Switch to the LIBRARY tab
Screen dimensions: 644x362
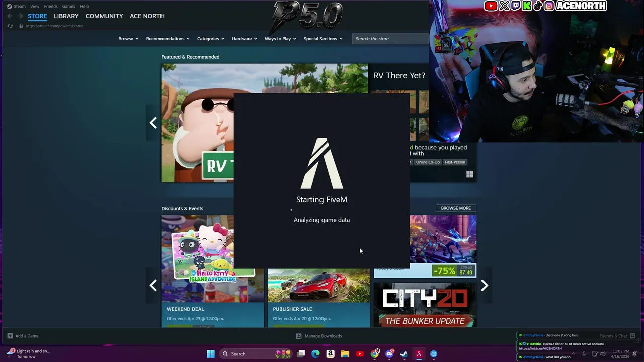pos(66,16)
